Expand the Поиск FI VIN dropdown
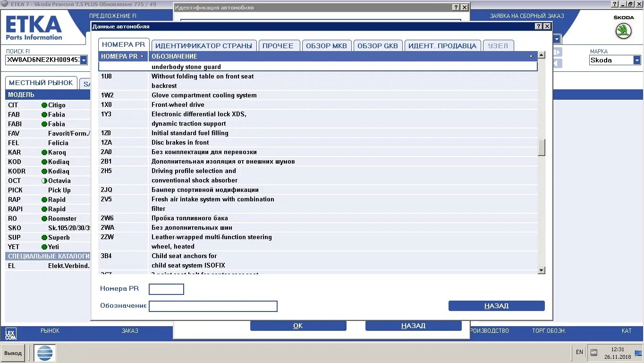 [84, 60]
